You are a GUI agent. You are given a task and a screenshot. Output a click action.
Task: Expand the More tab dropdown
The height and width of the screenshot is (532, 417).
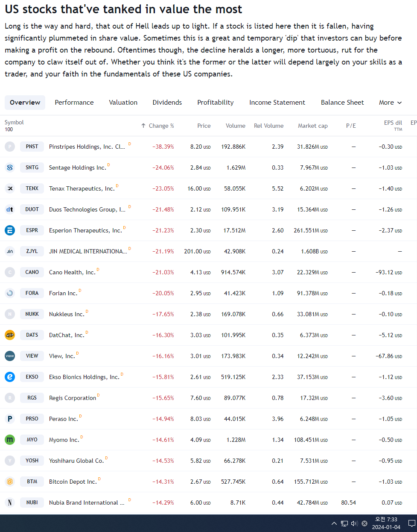(x=391, y=103)
